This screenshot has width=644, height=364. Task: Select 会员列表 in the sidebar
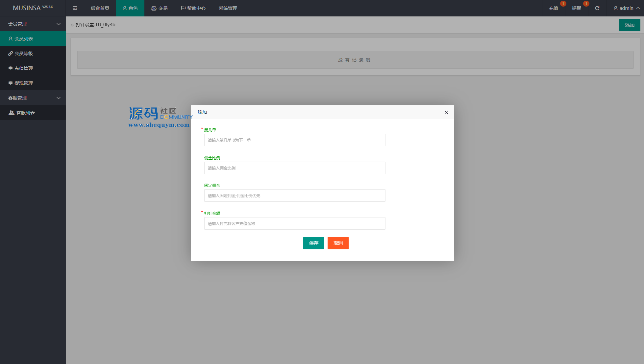(x=24, y=39)
